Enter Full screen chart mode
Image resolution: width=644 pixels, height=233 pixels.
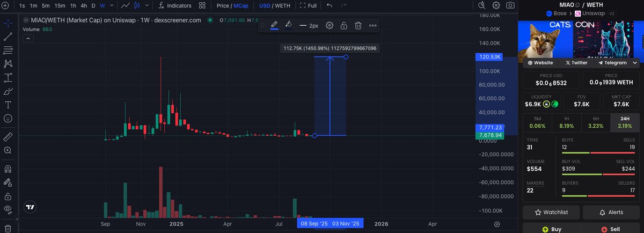coord(308,5)
